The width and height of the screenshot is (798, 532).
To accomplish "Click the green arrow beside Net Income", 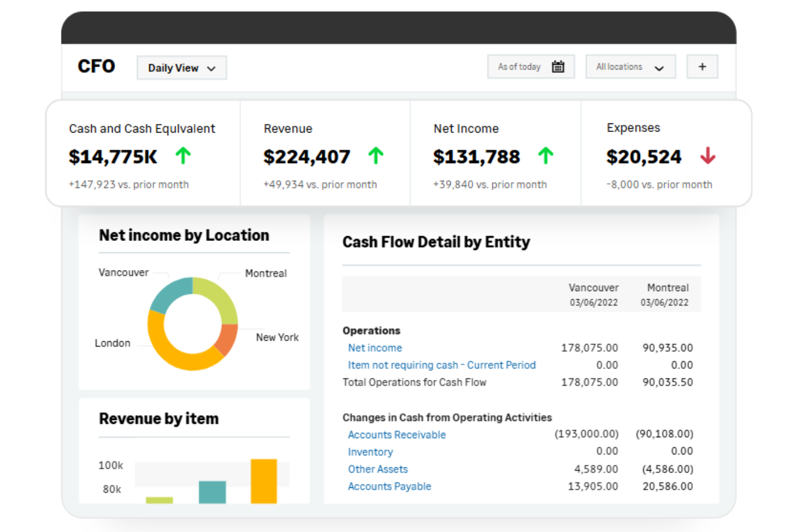I will click(x=546, y=156).
